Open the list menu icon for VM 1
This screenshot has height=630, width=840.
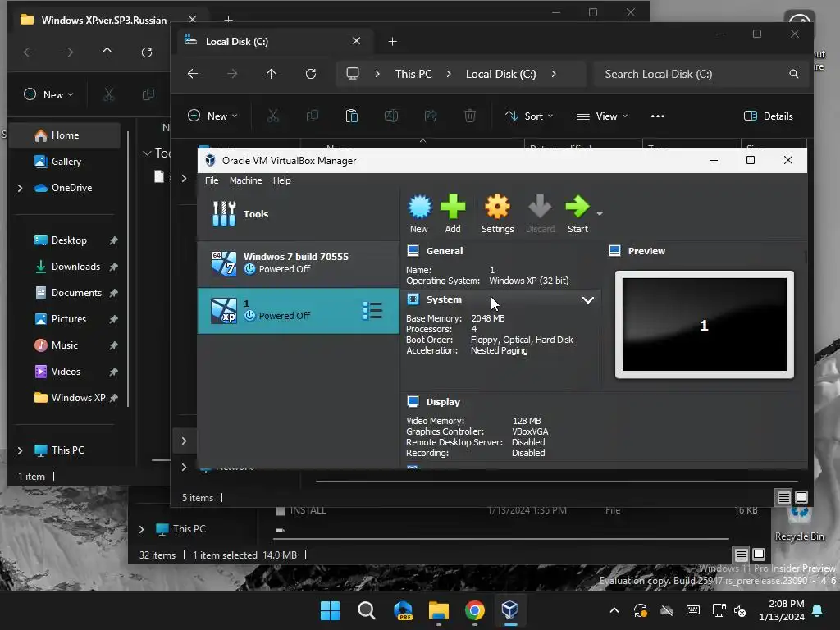point(372,311)
